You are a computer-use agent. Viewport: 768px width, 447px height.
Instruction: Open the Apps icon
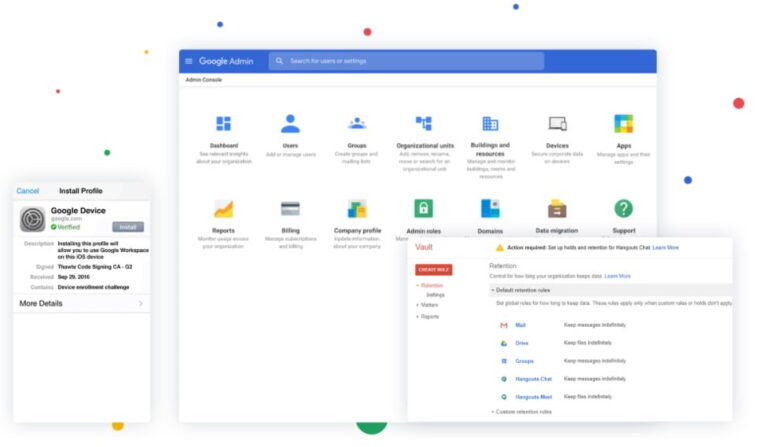(624, 123)
